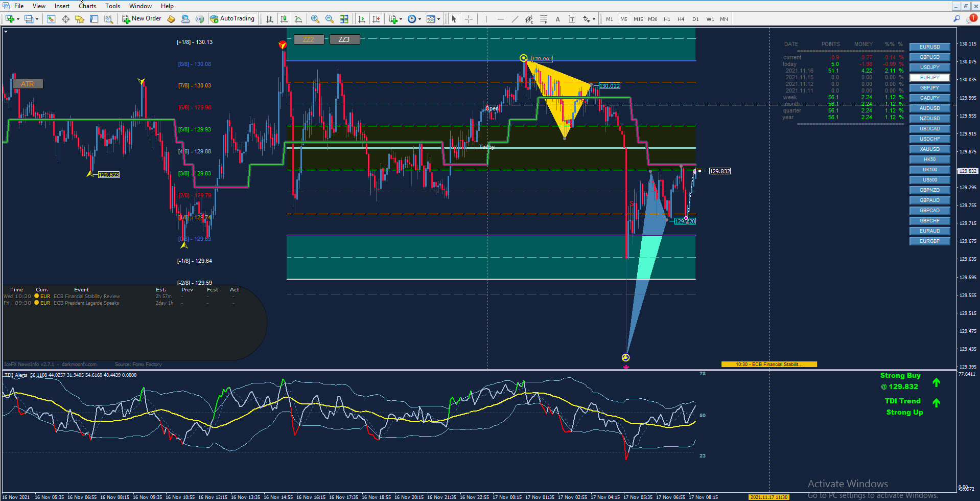Click the Zoom Out magnifier icon
980x501 pixels.
330,19
